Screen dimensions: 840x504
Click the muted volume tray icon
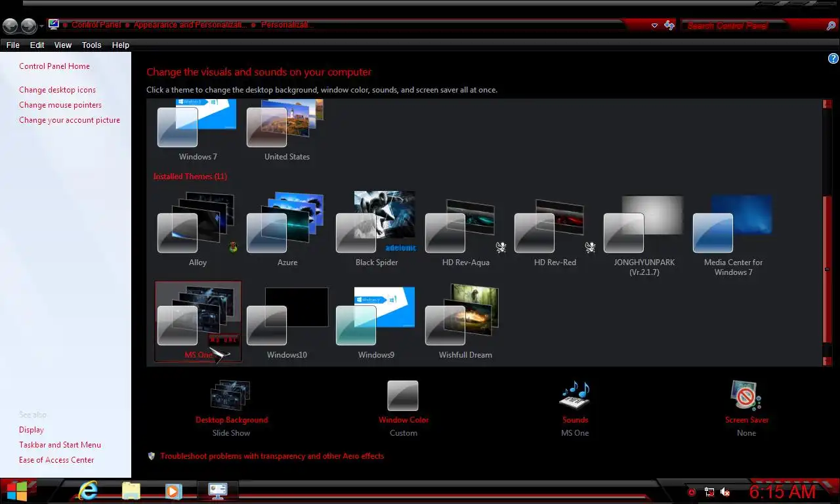725,492
